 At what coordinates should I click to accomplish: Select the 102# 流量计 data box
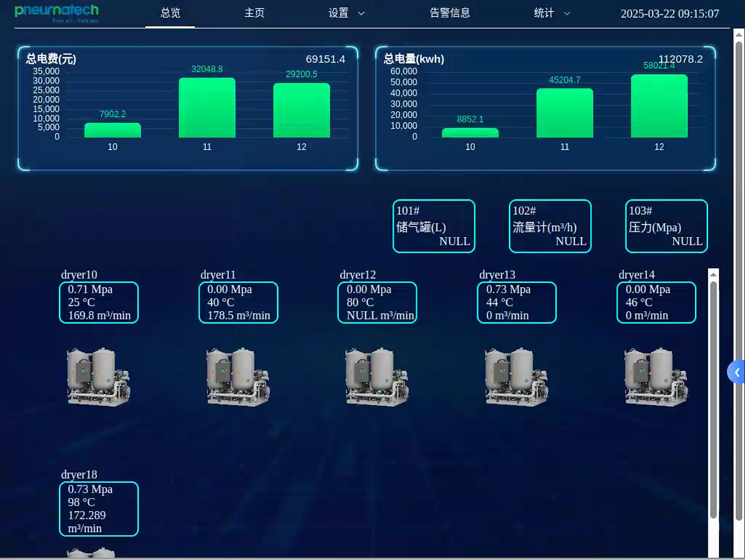(x=550, y=226)
